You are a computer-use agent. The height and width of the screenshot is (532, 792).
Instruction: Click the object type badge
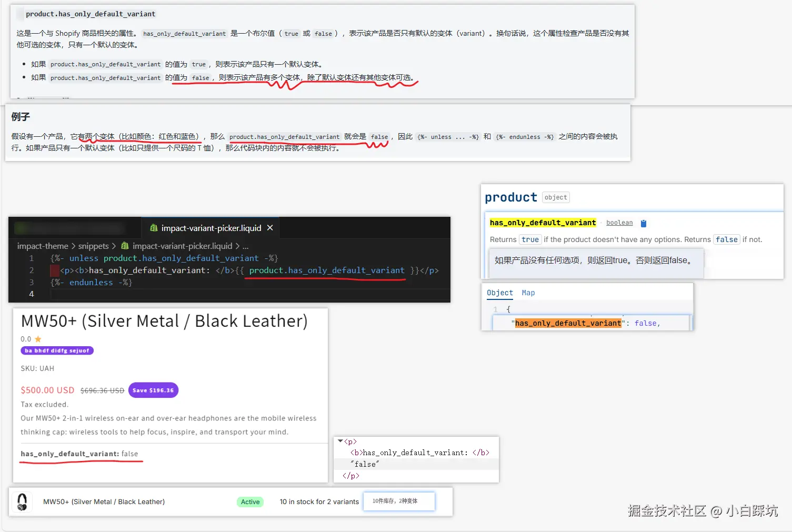pos(556,197)
